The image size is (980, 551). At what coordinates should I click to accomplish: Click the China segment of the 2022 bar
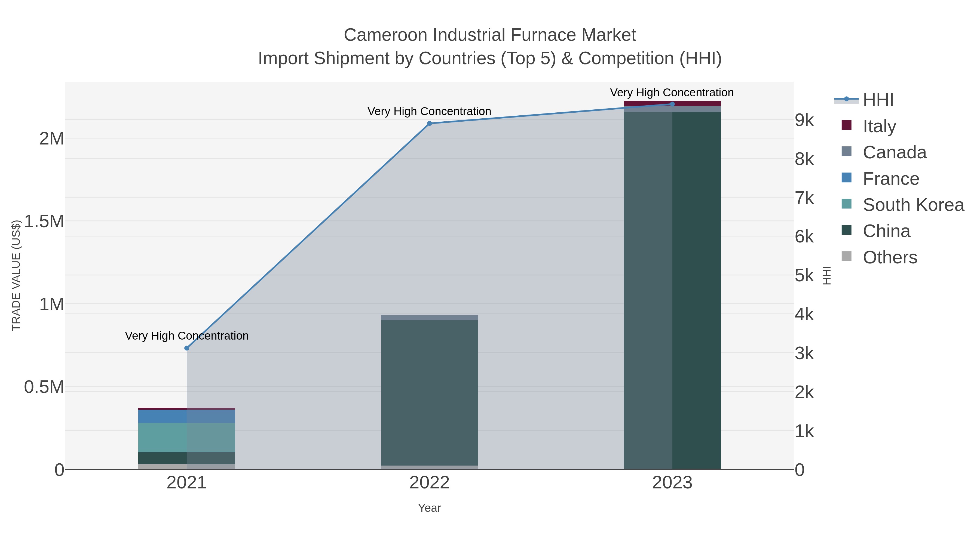pyautogui.click(x=430, y=392)
